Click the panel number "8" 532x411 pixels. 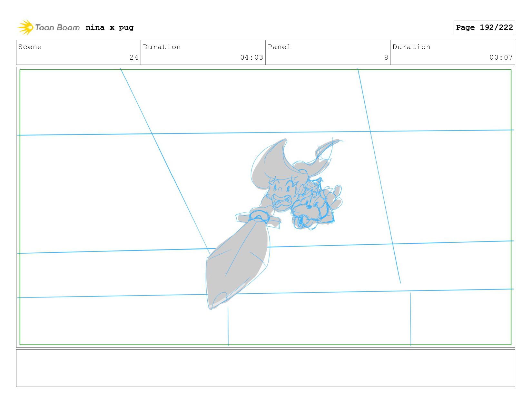coord(386,57)
